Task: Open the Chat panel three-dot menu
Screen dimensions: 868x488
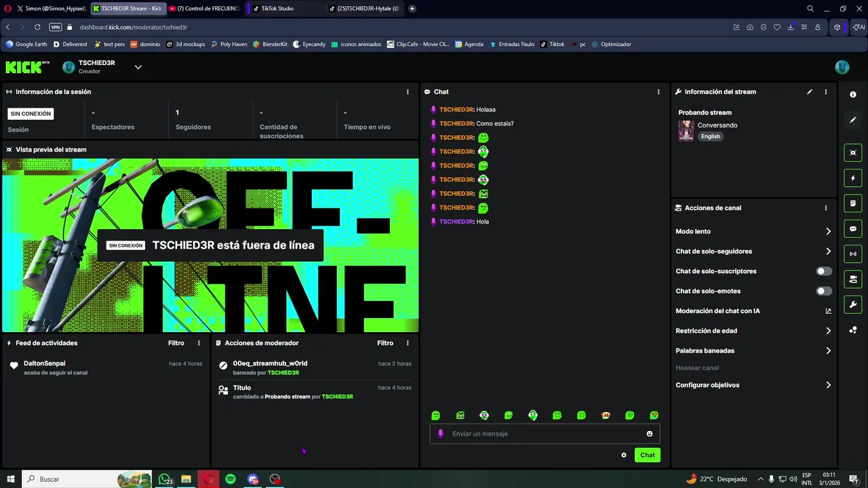Action: [658, 91]
